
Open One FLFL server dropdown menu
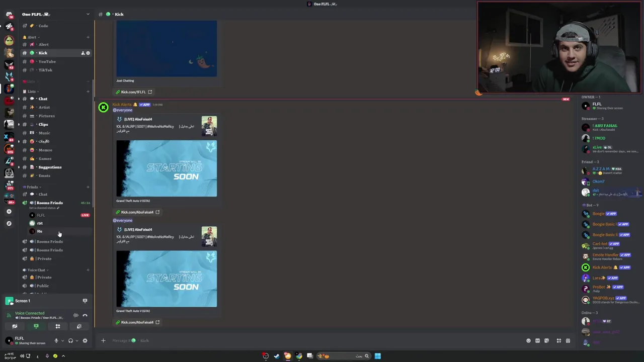(55, 14)
